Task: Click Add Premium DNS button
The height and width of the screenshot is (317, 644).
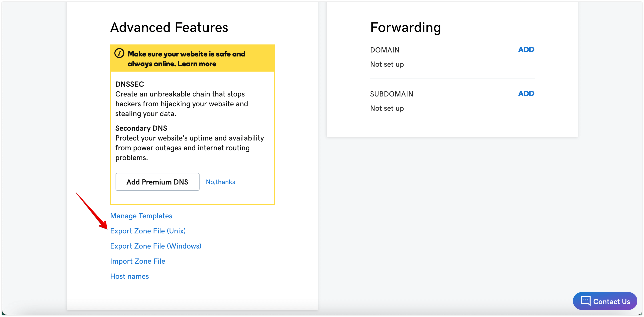Action: pyautogui.click(x=158, y=182)
